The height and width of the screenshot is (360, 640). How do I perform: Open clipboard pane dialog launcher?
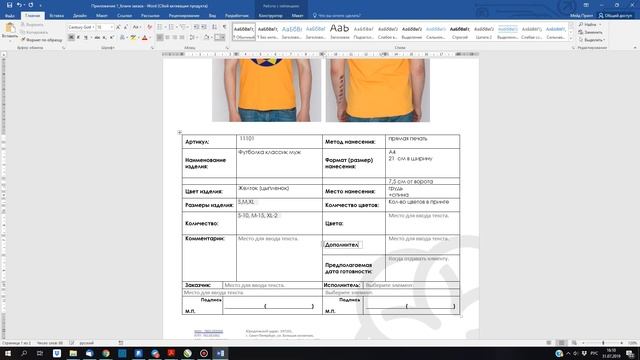pyautogui.click(x=63, y=48)
